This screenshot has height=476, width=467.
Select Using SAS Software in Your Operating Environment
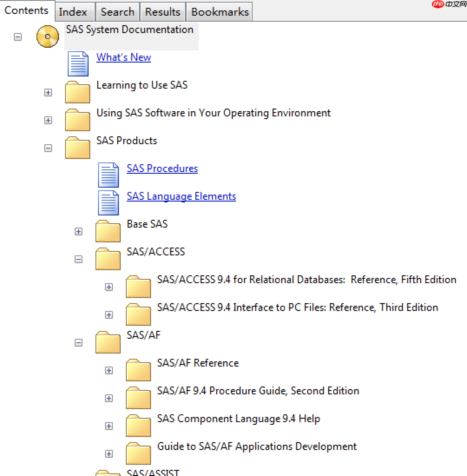pyautogui.click(x=214, y=113)
